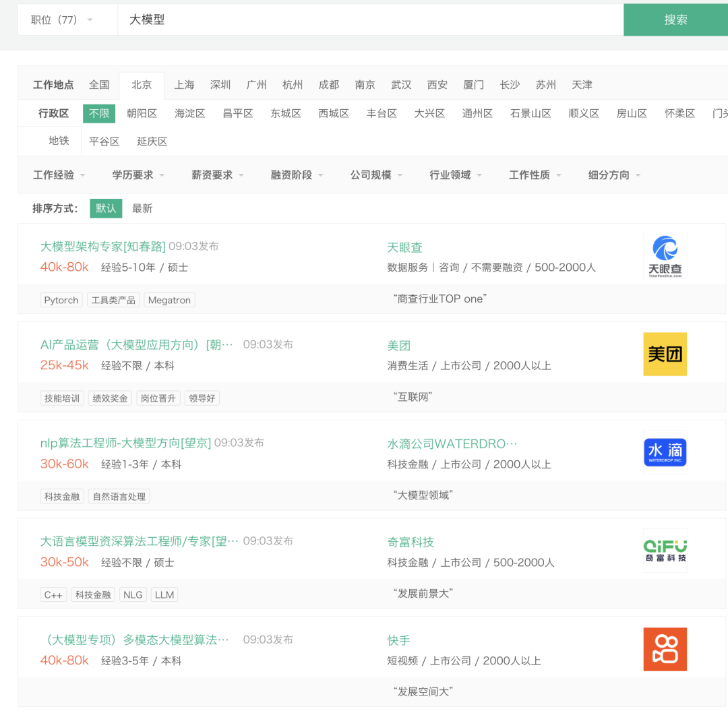This screenshot has width=728, height=713.
Task: Open the 水滴公司WATERDRO company link
Action: pyautogui.click(x=452, y=443)
